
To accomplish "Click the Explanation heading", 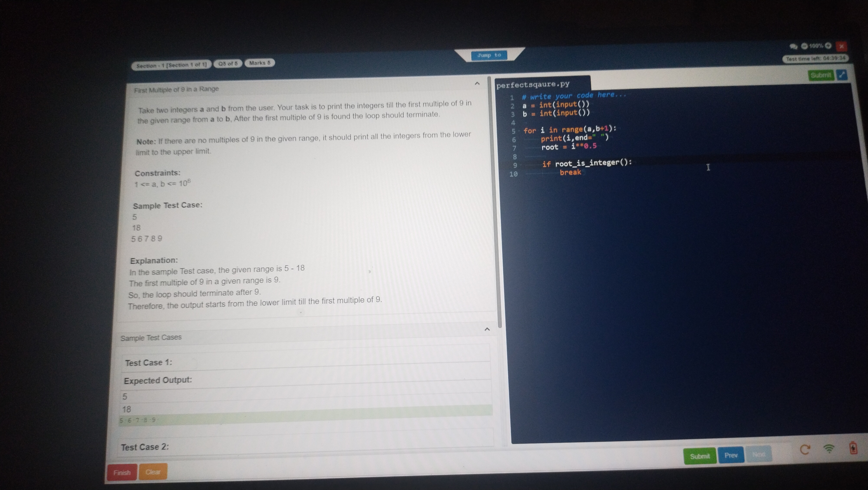I will click(x=154, y=261).
